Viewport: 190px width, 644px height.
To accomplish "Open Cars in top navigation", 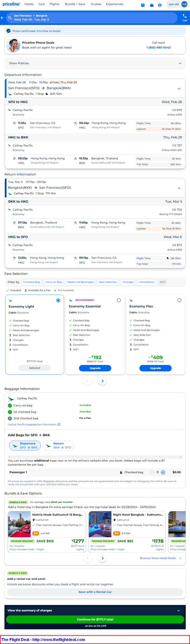I will [41, 4].
